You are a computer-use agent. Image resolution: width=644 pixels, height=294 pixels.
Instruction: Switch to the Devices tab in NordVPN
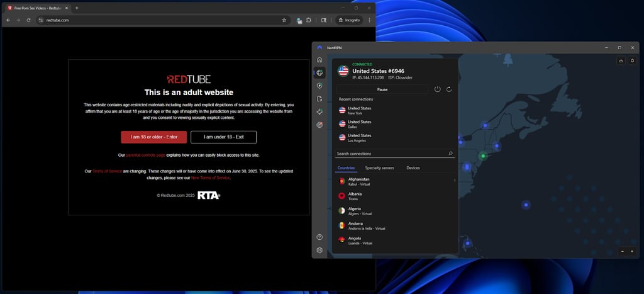pyautogui.click(x=413, y=167)
